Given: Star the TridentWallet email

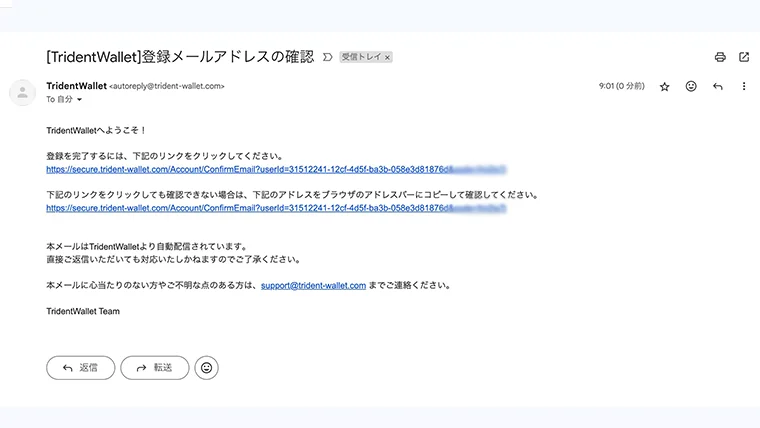Looking at the screenshot, I should click(x=665, y=87).
